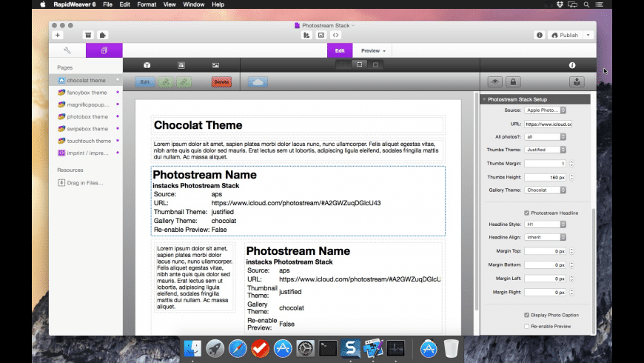The width and height of the screenshot is (644, 363).
Task: Select the purple pages sidebar tab
Action: coord(104,50)
